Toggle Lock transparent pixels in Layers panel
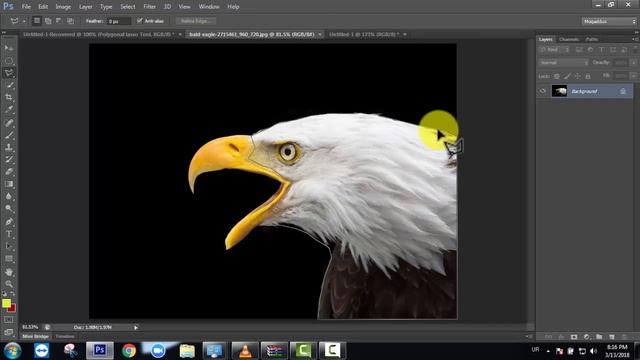The image size is (640, 360). (x=557, y=76)
